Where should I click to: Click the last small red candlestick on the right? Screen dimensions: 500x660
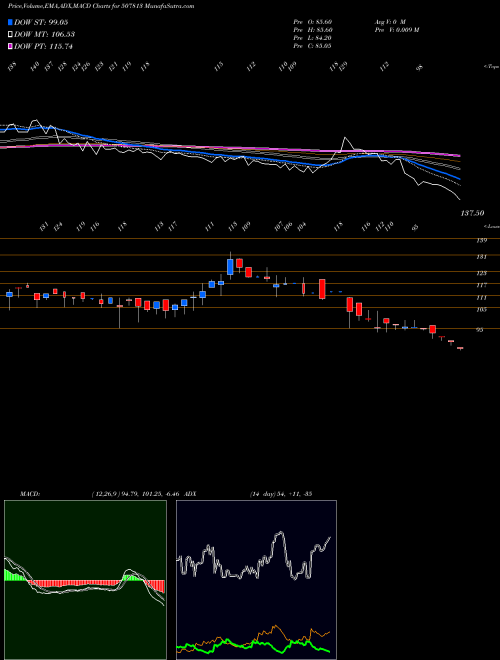coord(460,348)
